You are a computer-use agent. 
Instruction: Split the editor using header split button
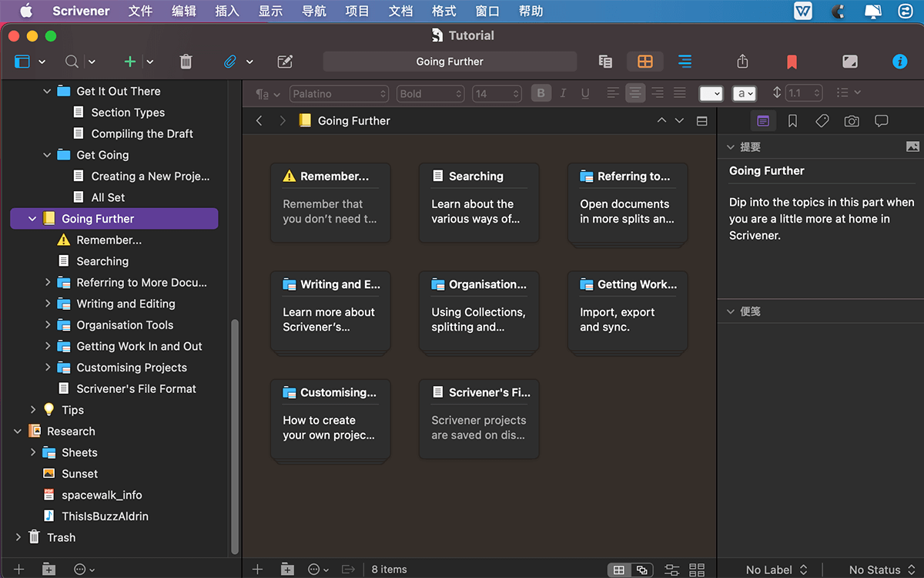tap(701, 121)
